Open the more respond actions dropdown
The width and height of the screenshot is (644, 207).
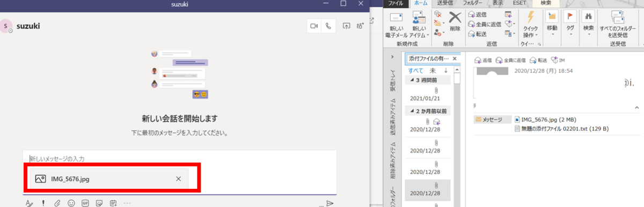click(x=510, y=33)
